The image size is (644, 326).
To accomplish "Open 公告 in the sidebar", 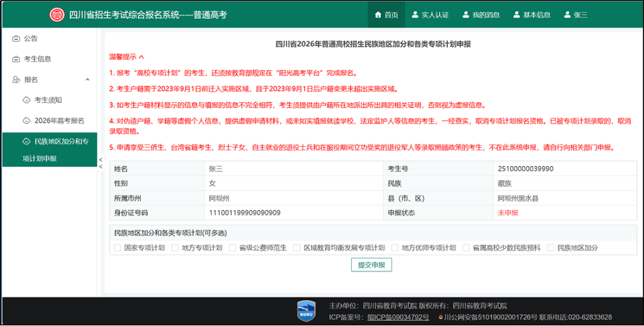I will click(49, 39).
